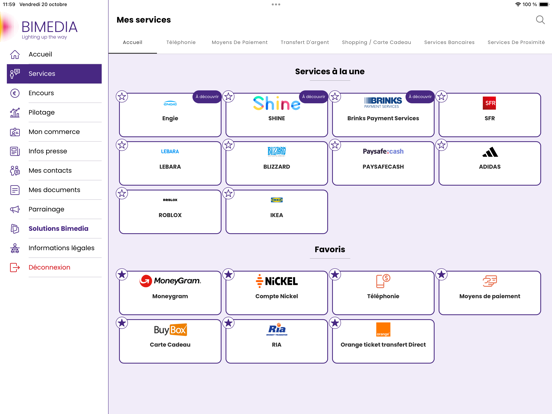Open the PAYSAFECASH service card
This screenshot has height=414, width=552.
(x=383, y=163)
